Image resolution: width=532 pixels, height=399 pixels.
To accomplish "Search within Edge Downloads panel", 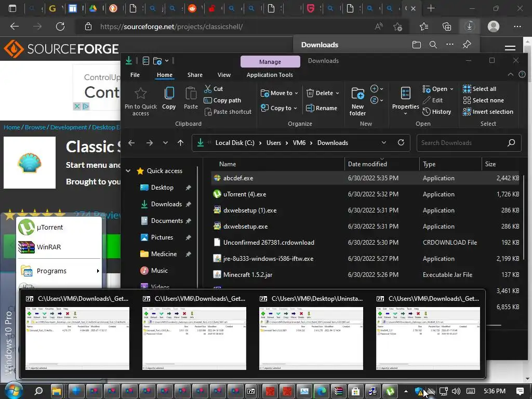I will coord(433,45).
